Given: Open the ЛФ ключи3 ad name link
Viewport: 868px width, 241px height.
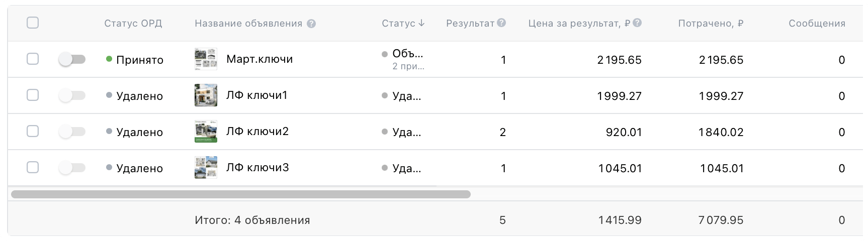Looking at the screenshot, I should coord(257,168).
